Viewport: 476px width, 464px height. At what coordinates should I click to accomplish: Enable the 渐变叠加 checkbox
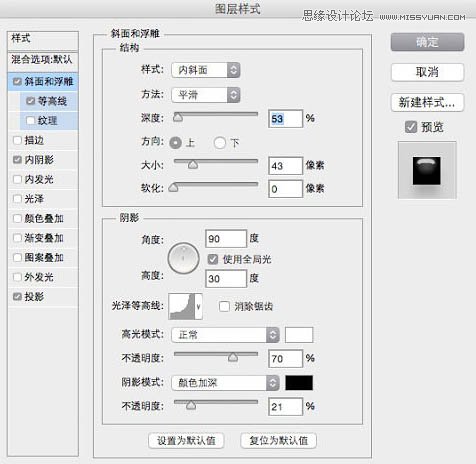click(17, 238)
